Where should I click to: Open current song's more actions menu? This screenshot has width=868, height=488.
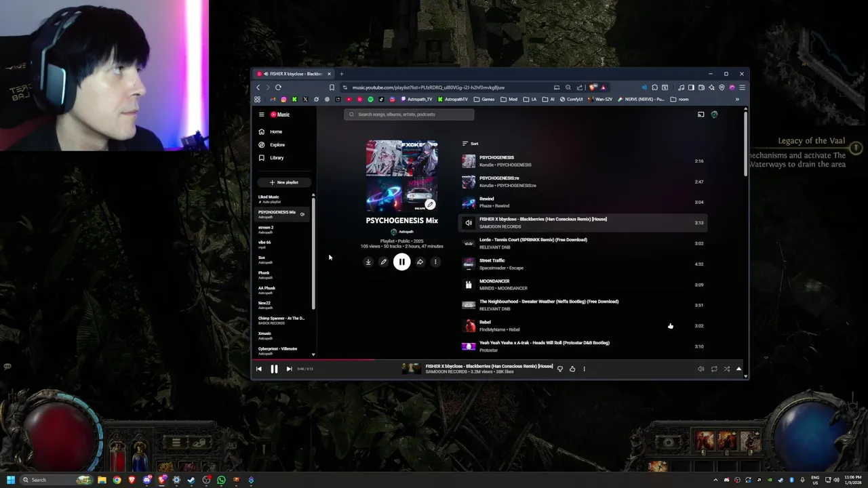point(584,369)
